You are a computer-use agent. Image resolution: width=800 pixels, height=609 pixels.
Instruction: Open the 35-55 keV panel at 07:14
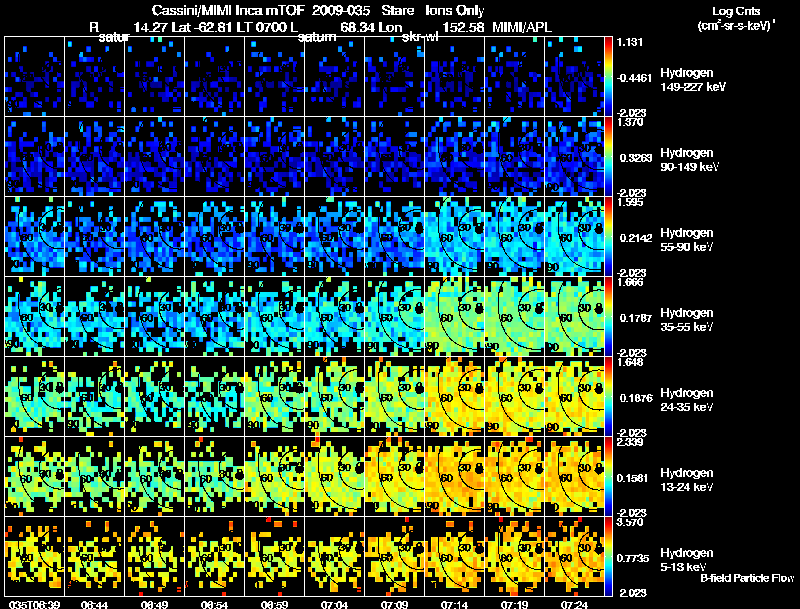(x=454, y=316)
